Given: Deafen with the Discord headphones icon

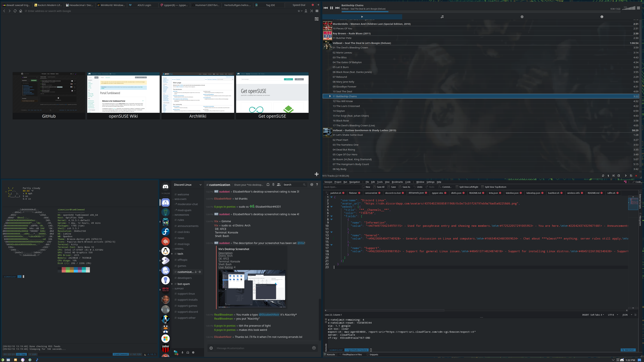Looking at the screenshot, I should (x=188, y=352).
